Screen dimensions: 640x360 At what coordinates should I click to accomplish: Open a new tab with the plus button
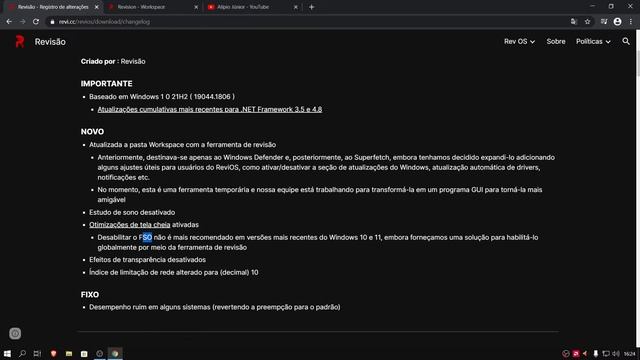click(311, 7)
